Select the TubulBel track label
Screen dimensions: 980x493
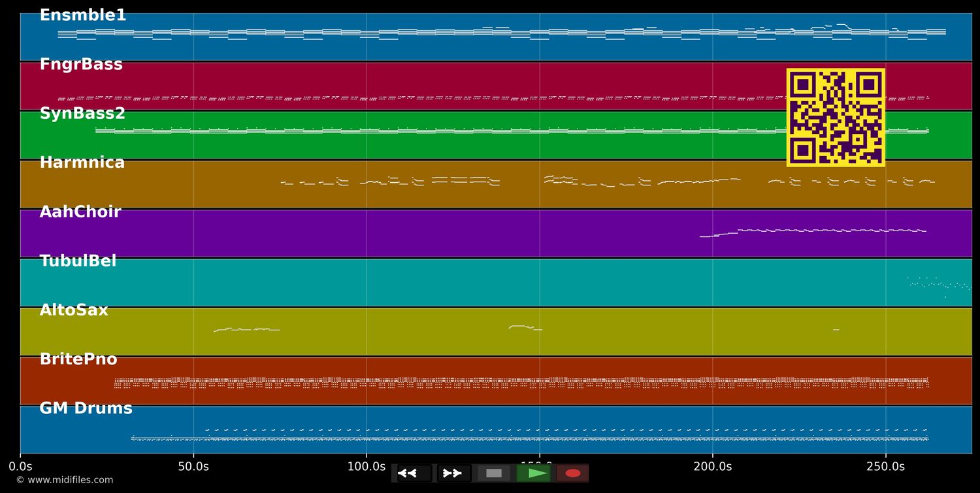tap(78, 261)
